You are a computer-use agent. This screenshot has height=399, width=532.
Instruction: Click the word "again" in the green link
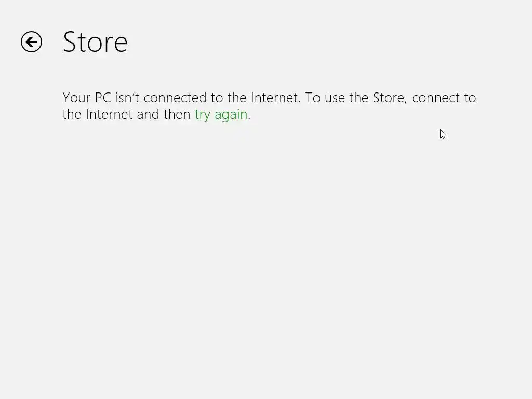pyautogui.click(x=231, y=115)
